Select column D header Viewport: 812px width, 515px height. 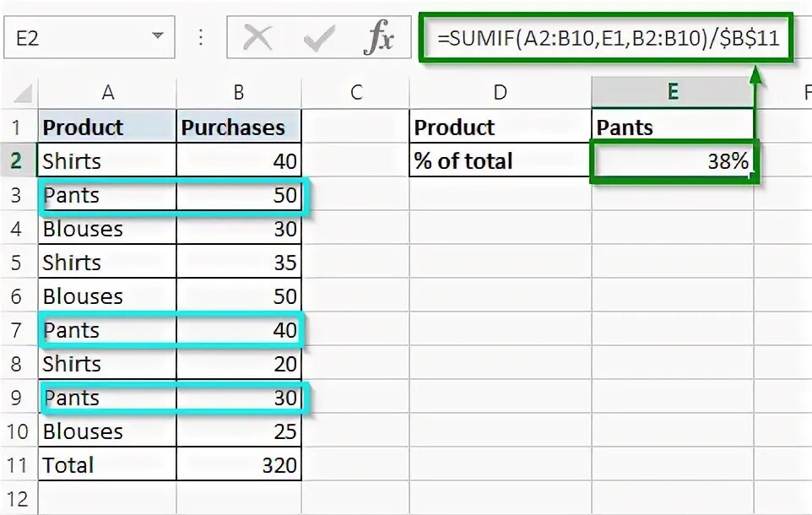pyautogui.click(x=501, y=93)
